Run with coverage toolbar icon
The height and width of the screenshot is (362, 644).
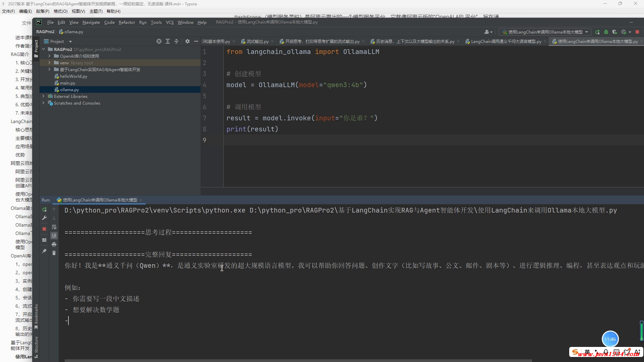coord(614,32)
